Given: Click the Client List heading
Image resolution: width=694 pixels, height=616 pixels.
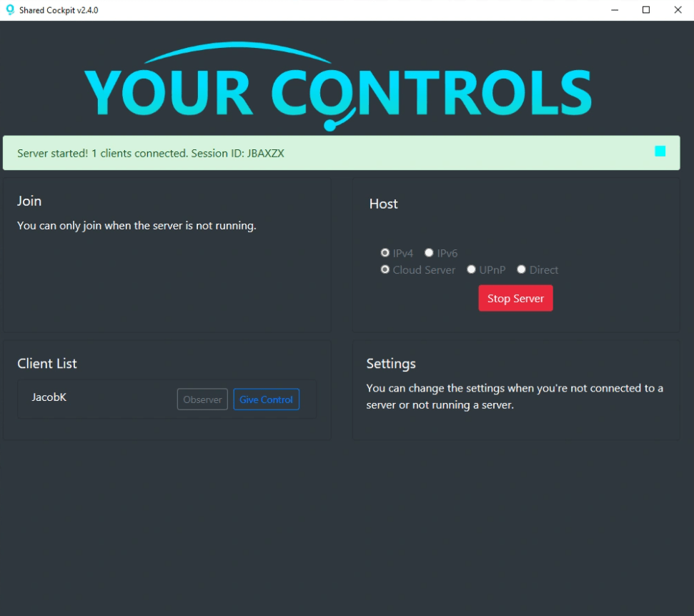Looking at the screenshot, I should click(47, 364).
